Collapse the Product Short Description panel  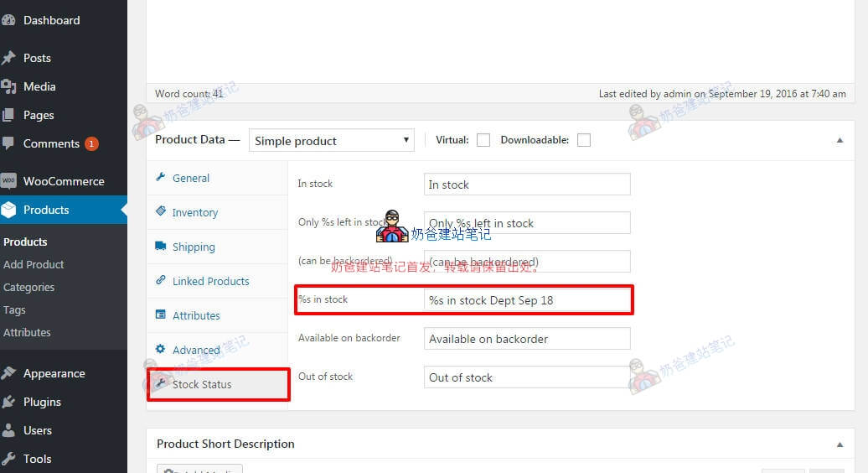tap(840, 444)
